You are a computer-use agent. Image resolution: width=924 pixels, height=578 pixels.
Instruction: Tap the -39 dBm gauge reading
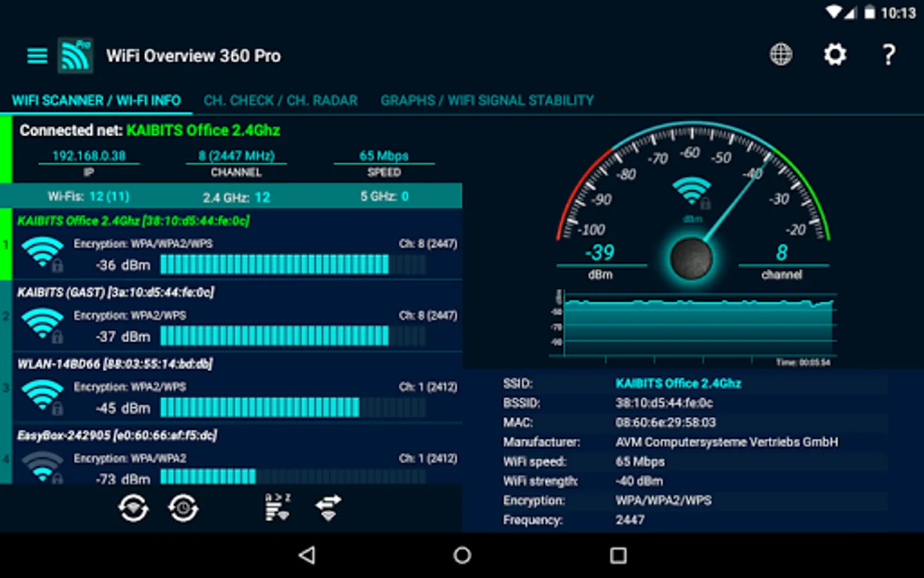(600, 252)
